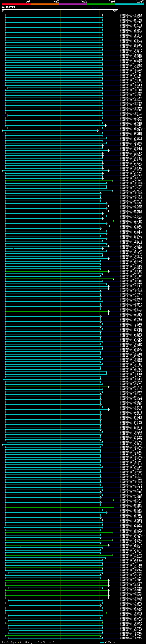Select hit label UniRef100_Q8ILV2

(131, 150)
